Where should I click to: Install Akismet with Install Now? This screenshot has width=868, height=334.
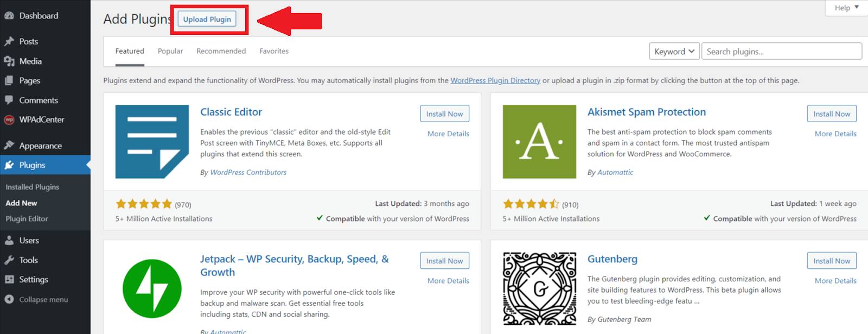832,114
